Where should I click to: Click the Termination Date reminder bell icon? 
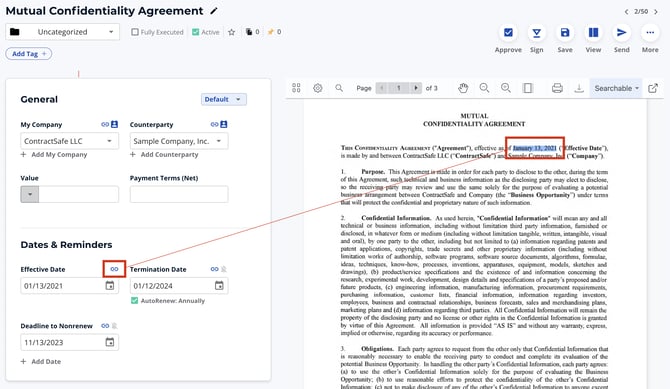224,269
